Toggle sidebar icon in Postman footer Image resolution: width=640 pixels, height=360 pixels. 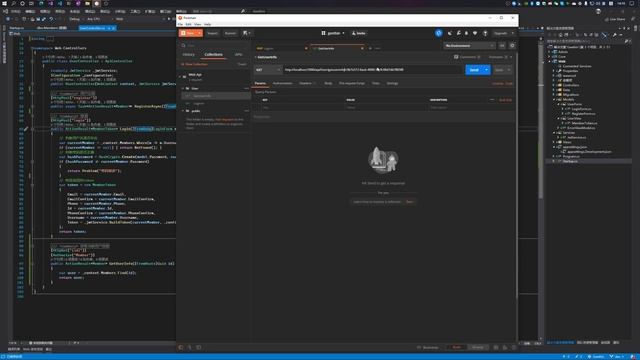181,347
